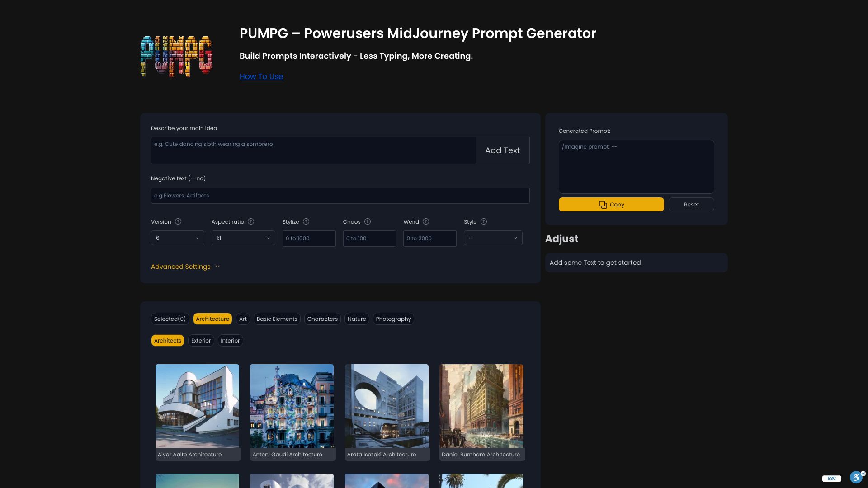Click the copy icon inside the Copy button
Screen dimensions: 868x488
click(603, 204)
